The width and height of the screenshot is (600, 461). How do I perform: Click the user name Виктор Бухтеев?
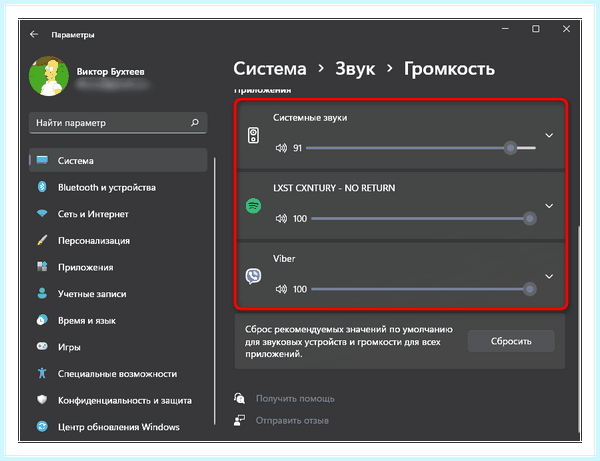pos(111,72)
